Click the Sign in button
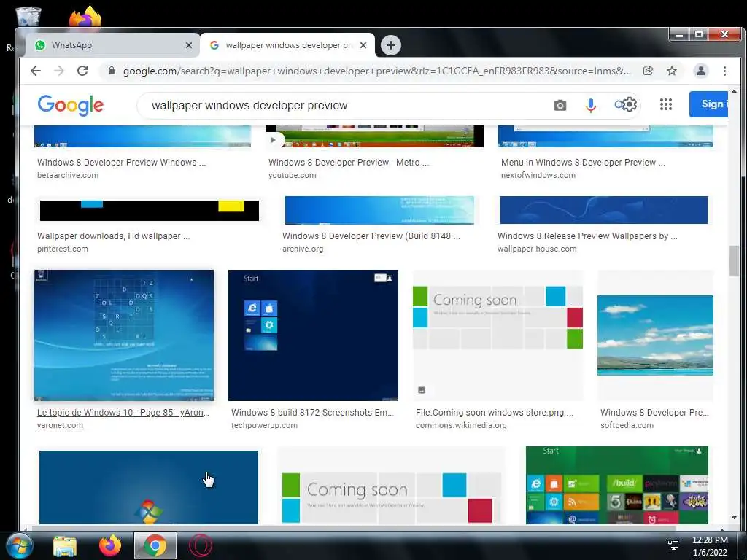 (708, 104)
